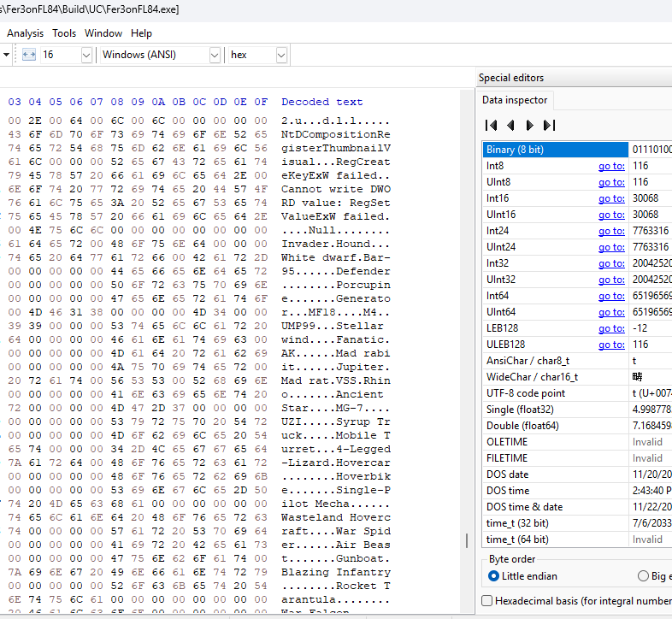Screen dimensions: 672x619
Task: Click the hex editor vertical scrollbar thumb
Action: [467, 540]
